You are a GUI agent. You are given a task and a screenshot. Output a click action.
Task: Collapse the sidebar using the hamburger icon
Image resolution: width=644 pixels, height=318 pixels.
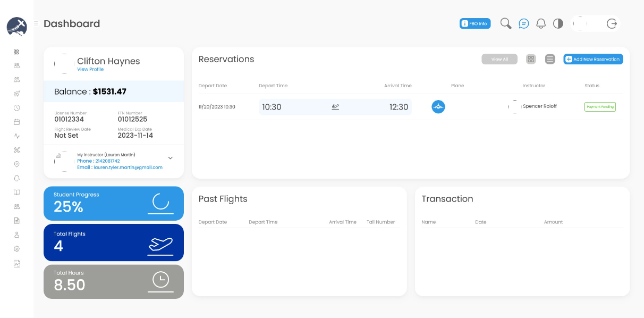point(36,23)
